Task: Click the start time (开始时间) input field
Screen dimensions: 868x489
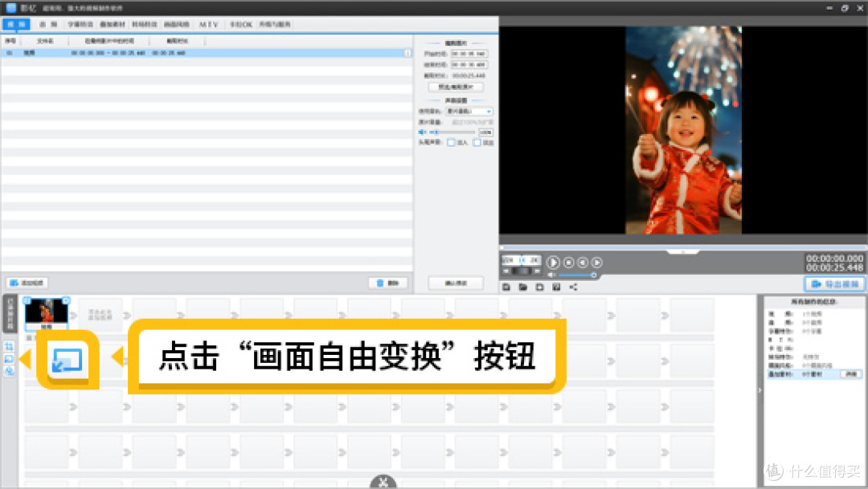Action: coord(469,54)
